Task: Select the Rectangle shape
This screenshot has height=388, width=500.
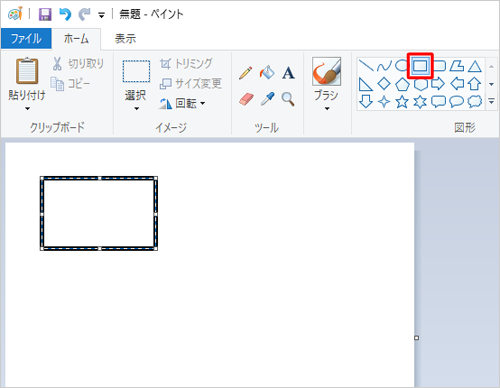Action: tap(420, 66)
